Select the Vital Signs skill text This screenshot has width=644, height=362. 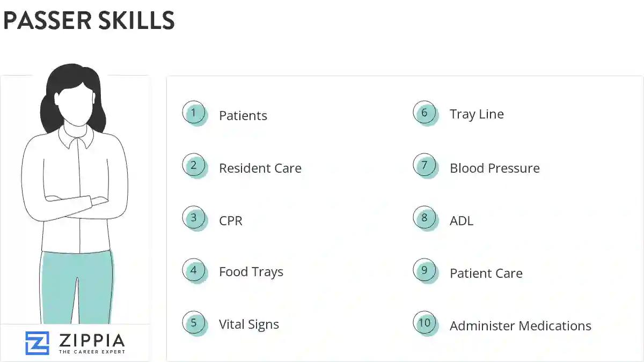click(249, 324)
